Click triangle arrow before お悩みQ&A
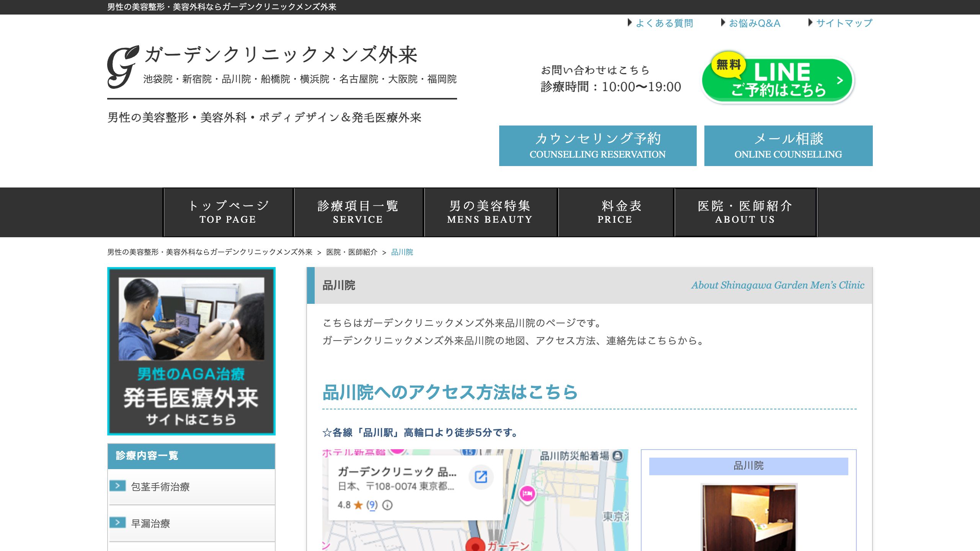The width and height of the screenshot is (980, 551). [x=723, y=23]
